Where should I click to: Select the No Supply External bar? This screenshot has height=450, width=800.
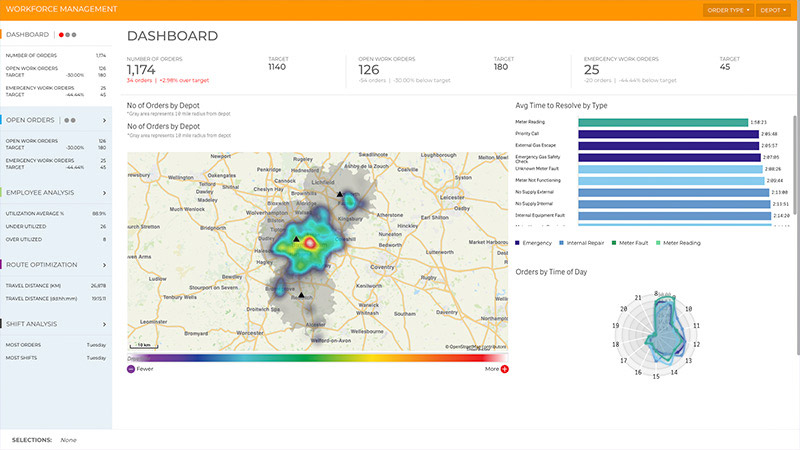(673, 192)
